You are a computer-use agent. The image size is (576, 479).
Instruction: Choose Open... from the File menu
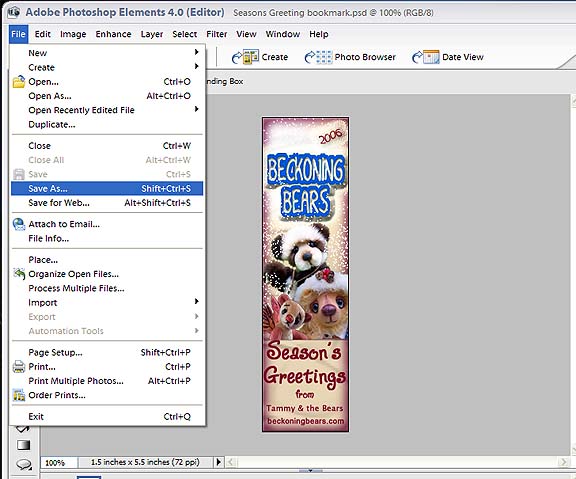coord(107,82)
